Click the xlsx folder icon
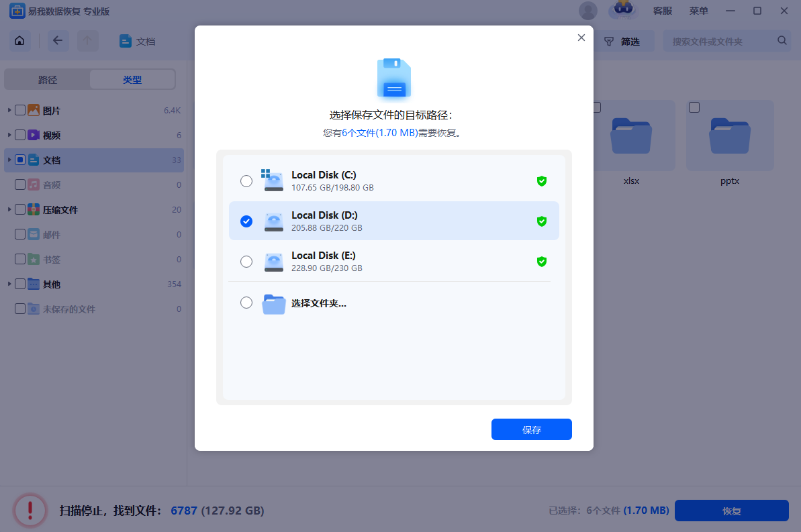 pos(631,136)
